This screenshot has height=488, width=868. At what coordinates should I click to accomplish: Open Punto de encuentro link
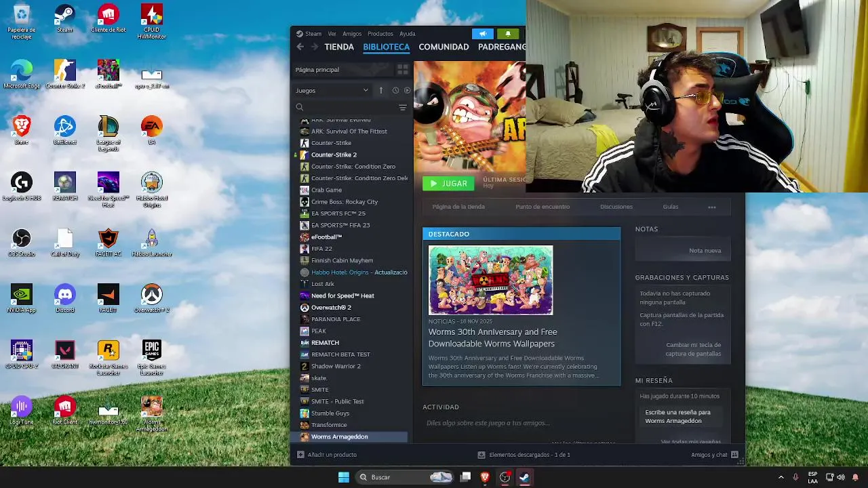click(542, 207)
